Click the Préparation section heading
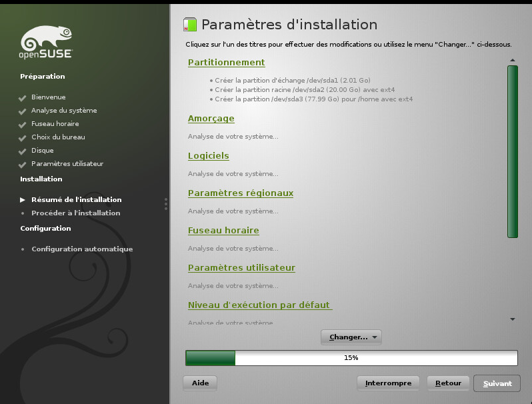The width and height of the screenshot is (532, 404). pyautogui.click(x=43, y=76)
